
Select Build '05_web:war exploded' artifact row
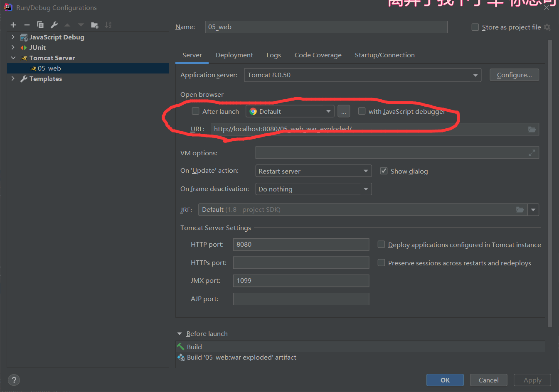tap(360, 358)
